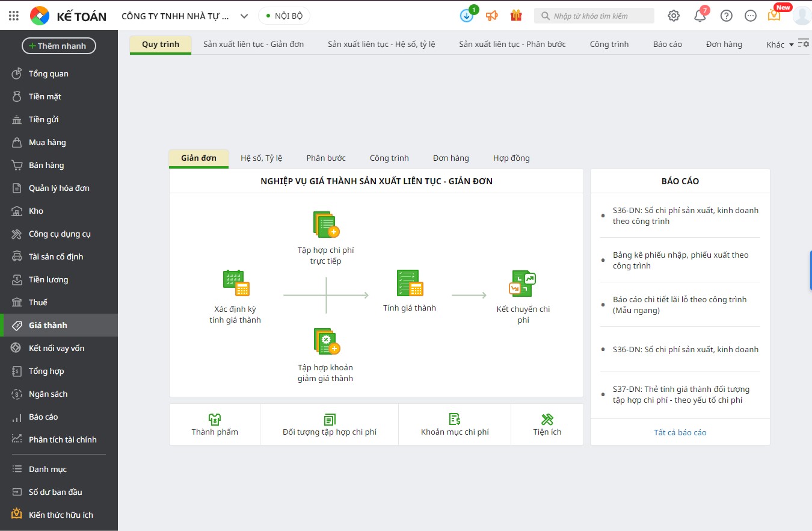Select the Phân bước process tab
The height and width of the screenshot is (531, 812).
click(x=326, y=158)
